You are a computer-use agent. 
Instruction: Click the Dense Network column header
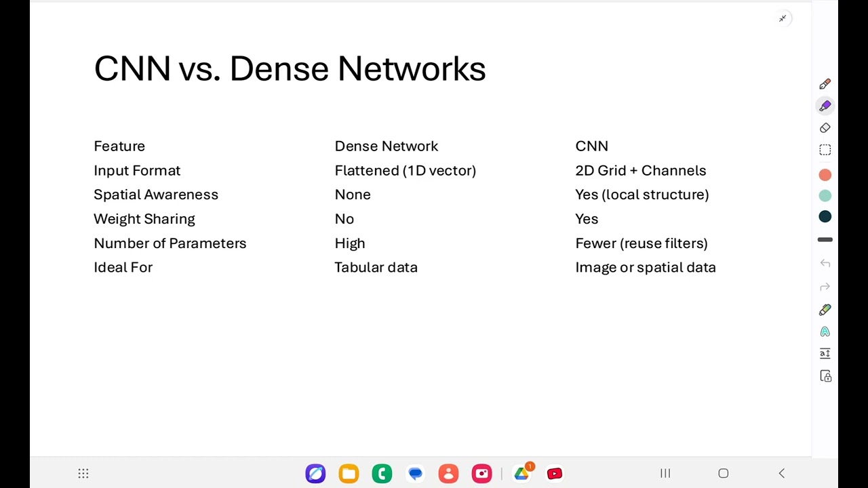pos(387,146)
